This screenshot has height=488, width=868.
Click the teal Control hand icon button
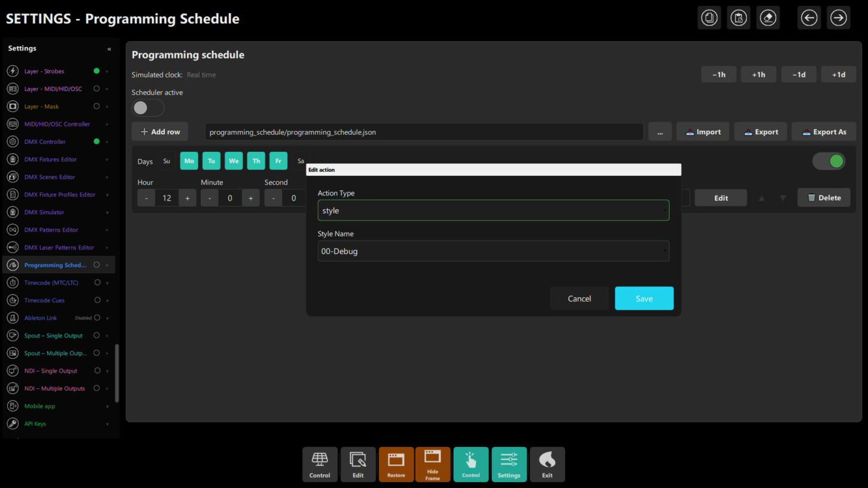[471, 465]
